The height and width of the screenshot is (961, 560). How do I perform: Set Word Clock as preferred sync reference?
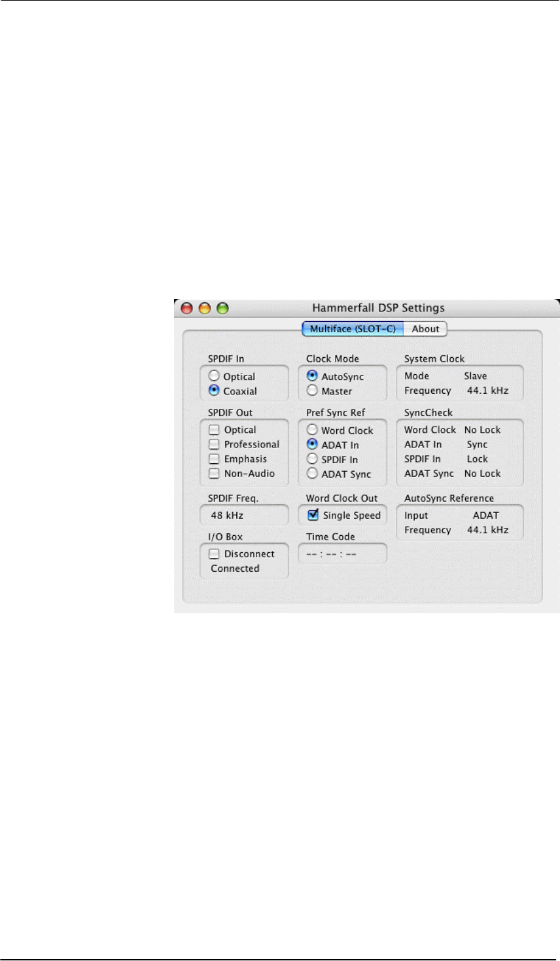pos(312,430)
